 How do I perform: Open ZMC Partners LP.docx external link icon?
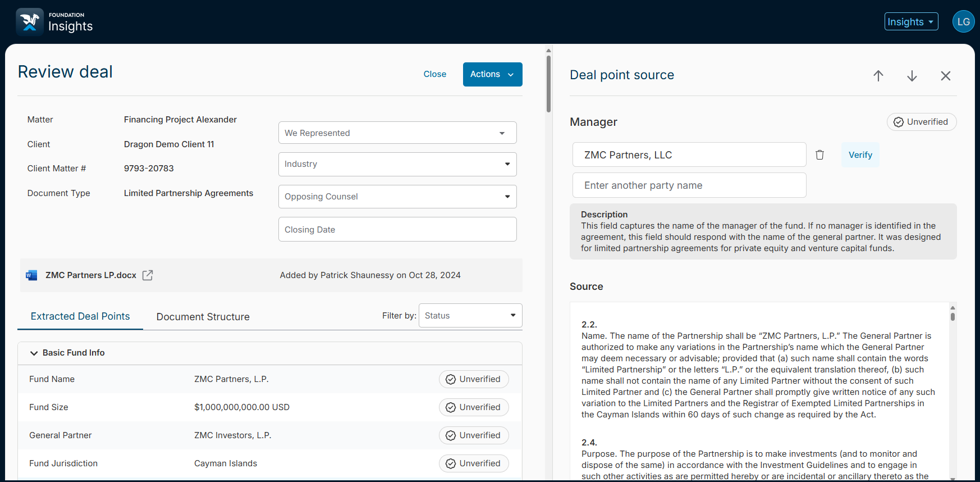[148, 275]
